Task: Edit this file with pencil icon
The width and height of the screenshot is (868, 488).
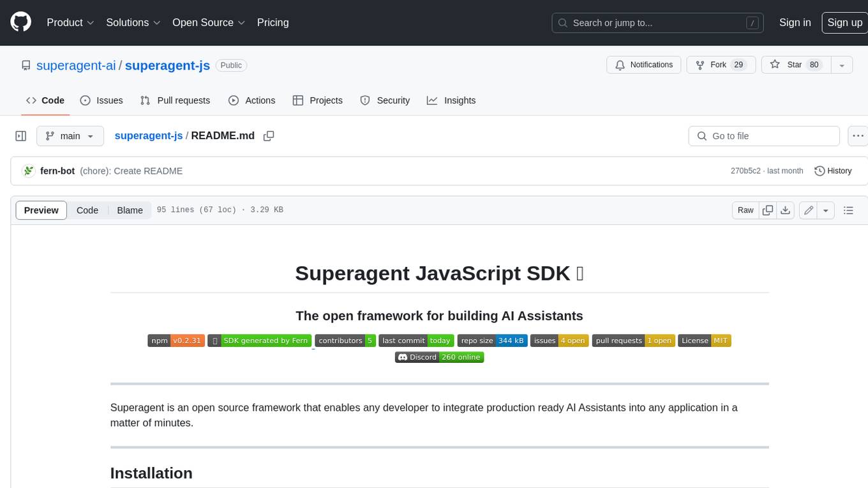Action: point(809,210)
